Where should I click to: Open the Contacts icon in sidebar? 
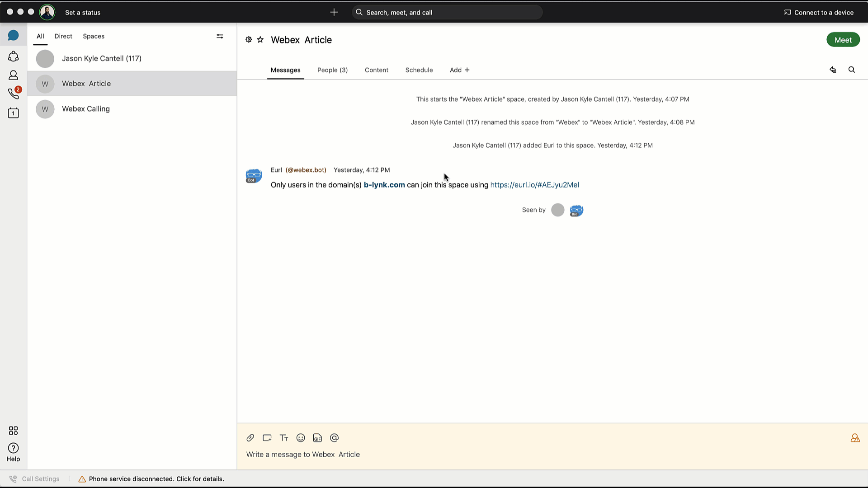[x=13, y=75]
